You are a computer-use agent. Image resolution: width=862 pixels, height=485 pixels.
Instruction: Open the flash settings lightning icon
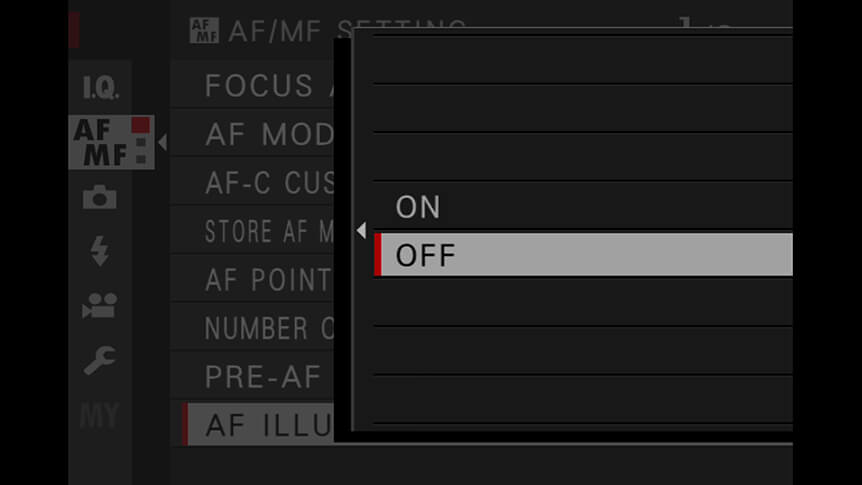point(100,251)
